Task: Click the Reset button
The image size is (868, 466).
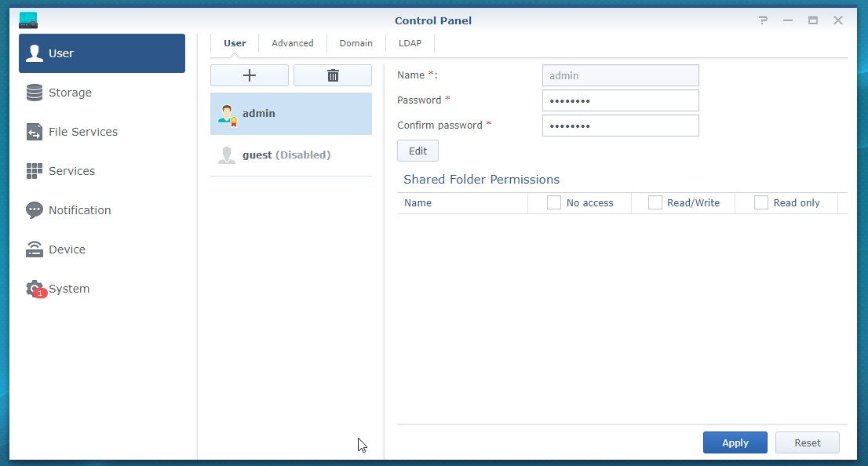Action: 807,442
